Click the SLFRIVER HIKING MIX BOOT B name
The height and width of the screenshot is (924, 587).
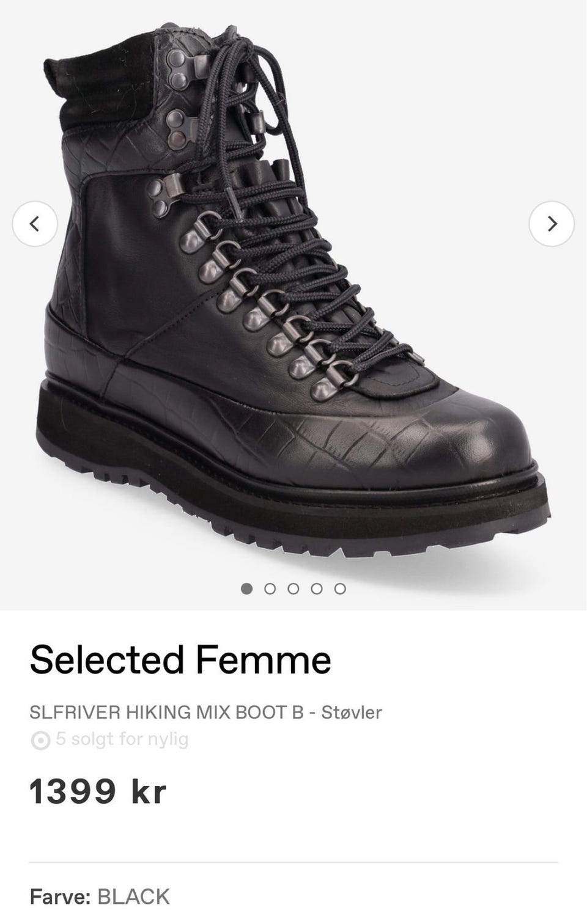point(167,712)
